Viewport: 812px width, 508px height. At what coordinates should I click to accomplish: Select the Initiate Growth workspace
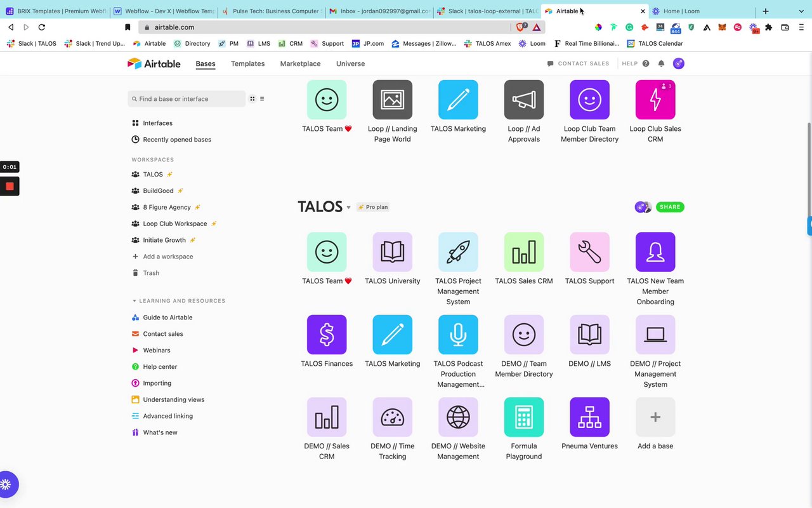click(x=164, y=240)
